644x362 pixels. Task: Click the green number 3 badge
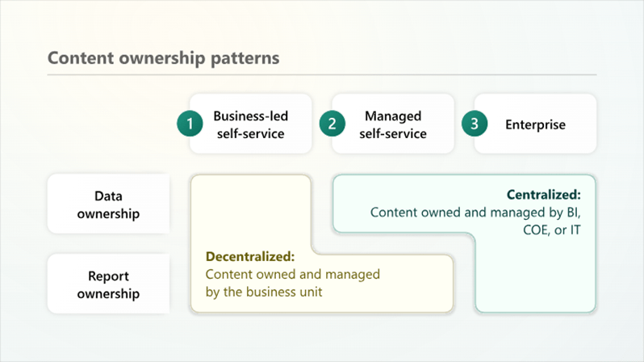pyautogui.click(x=474, y=124)
